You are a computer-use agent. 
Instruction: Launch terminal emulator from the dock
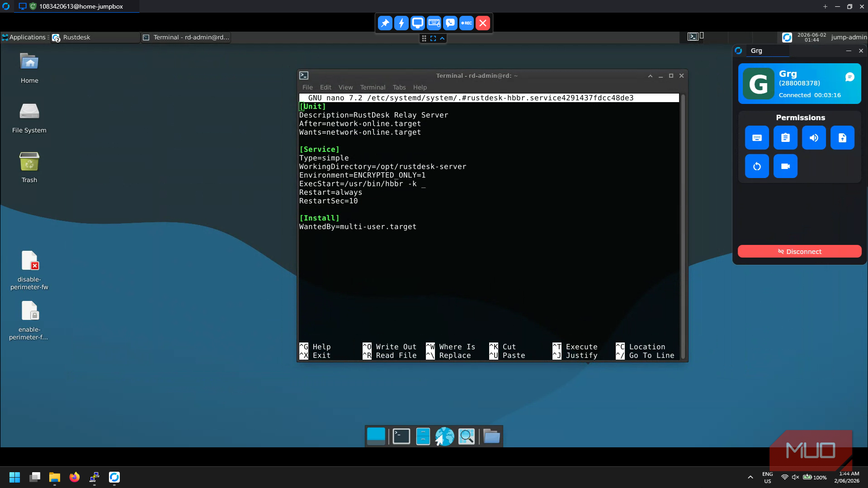pyautogui.click(x=401, y=436)
